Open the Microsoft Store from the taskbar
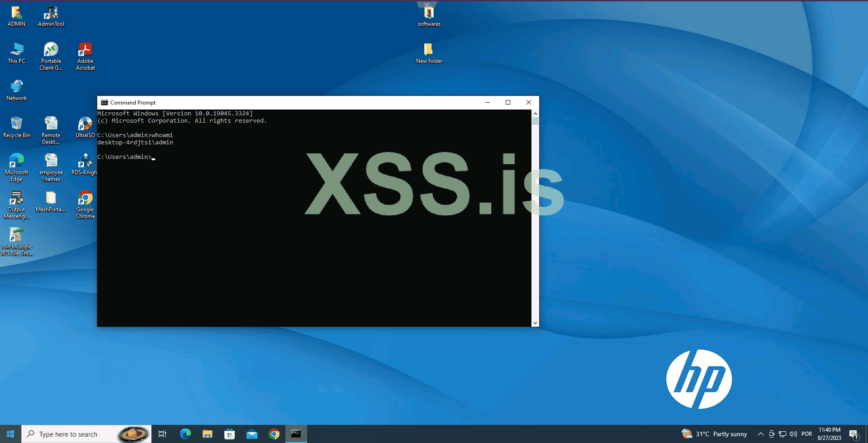The width and height of the screenshot is (868, 443). pyautogui.click(x=230, y=433)
